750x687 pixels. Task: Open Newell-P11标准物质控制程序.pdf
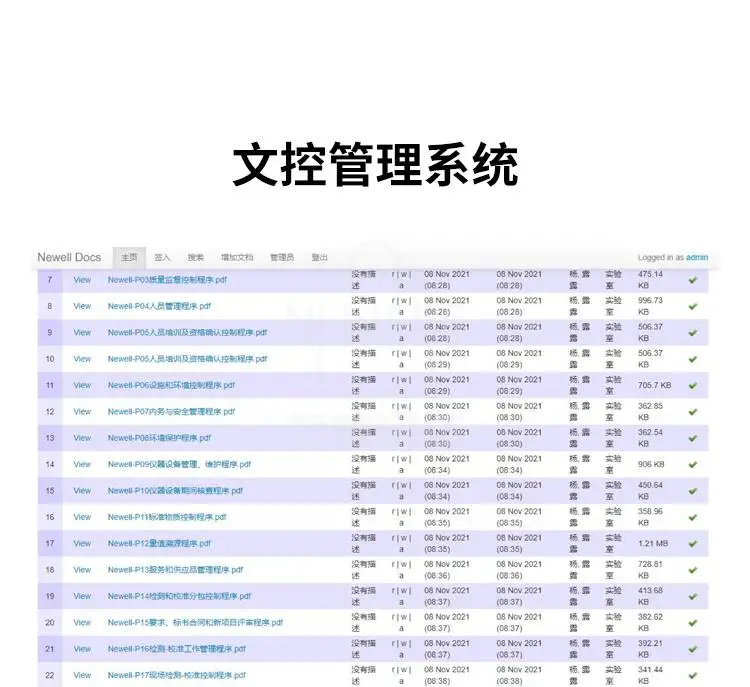point(167,517)
